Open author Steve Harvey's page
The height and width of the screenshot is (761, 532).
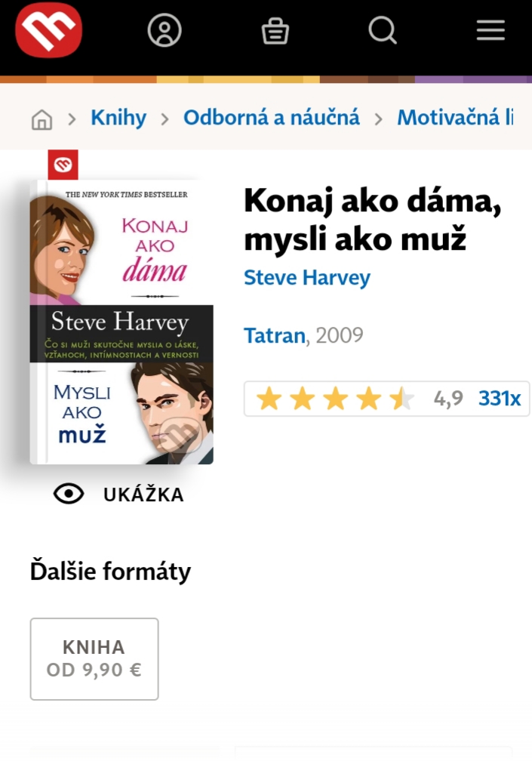[x=306, y=278]
